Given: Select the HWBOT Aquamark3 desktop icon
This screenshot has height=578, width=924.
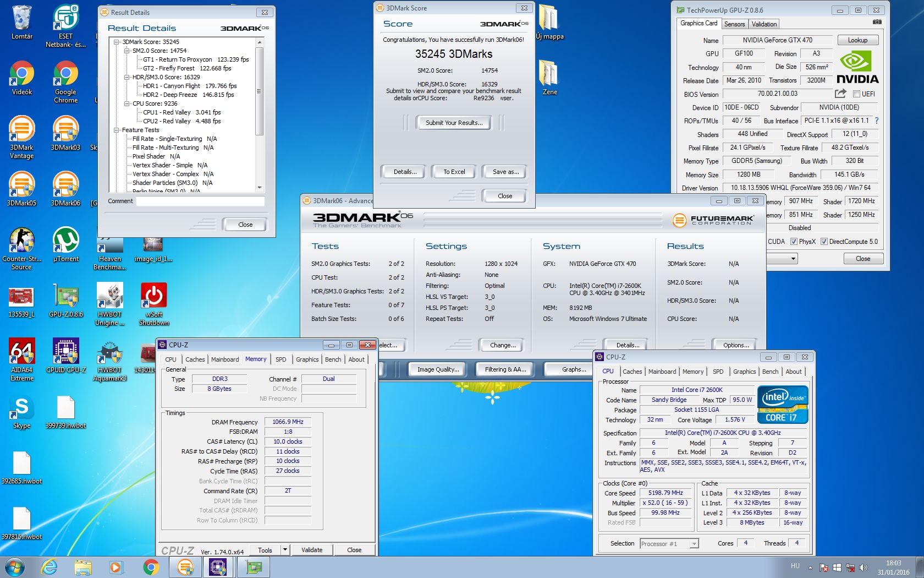Looking at the screenshot, I should click(x=109, y=360).
